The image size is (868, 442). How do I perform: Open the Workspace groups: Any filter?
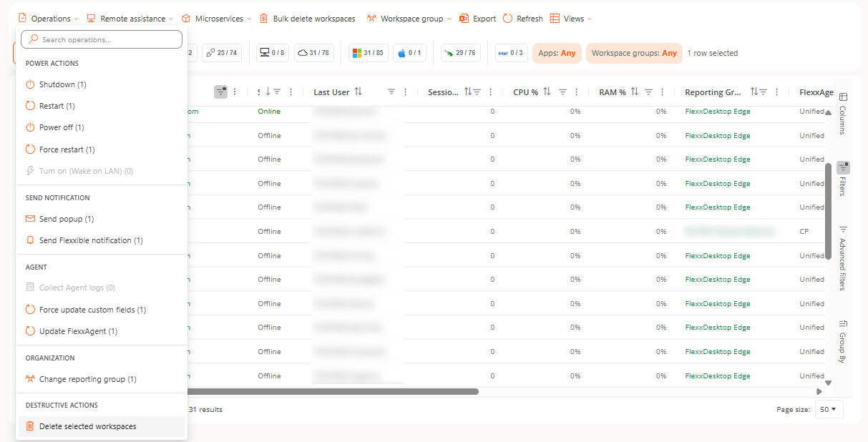click(x=634, y=53)
